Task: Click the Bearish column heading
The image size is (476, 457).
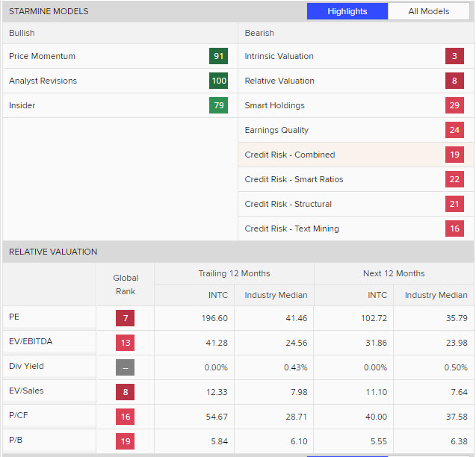Action: (259, 33)
